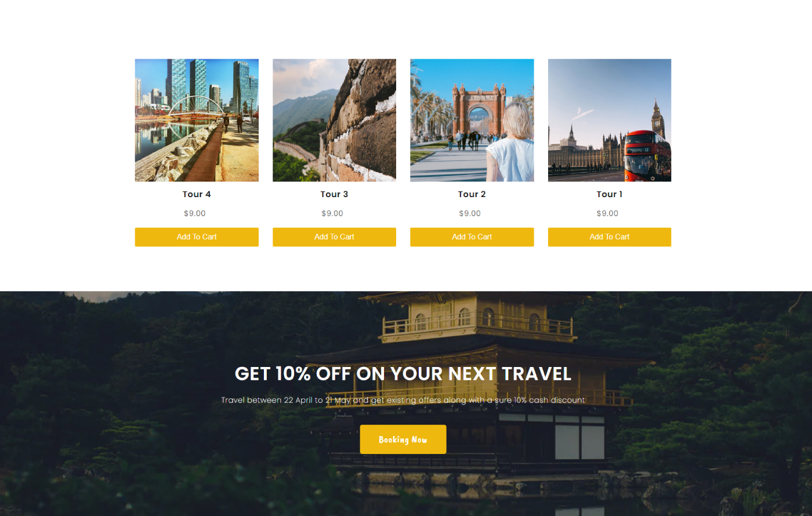Open the Tour 1 London bus photo
This screenshot has height=516, width=812.
pos(610,120)
